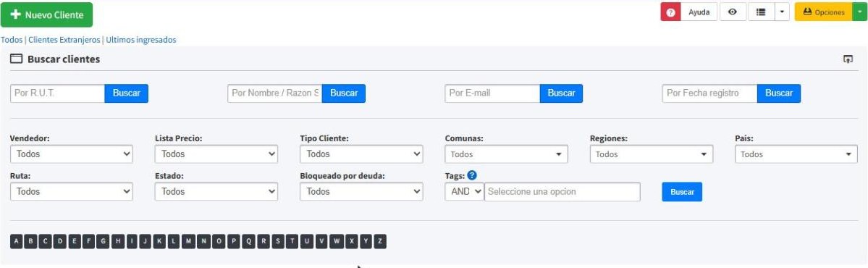Filter clients by letter M

[x=189, y=241]
